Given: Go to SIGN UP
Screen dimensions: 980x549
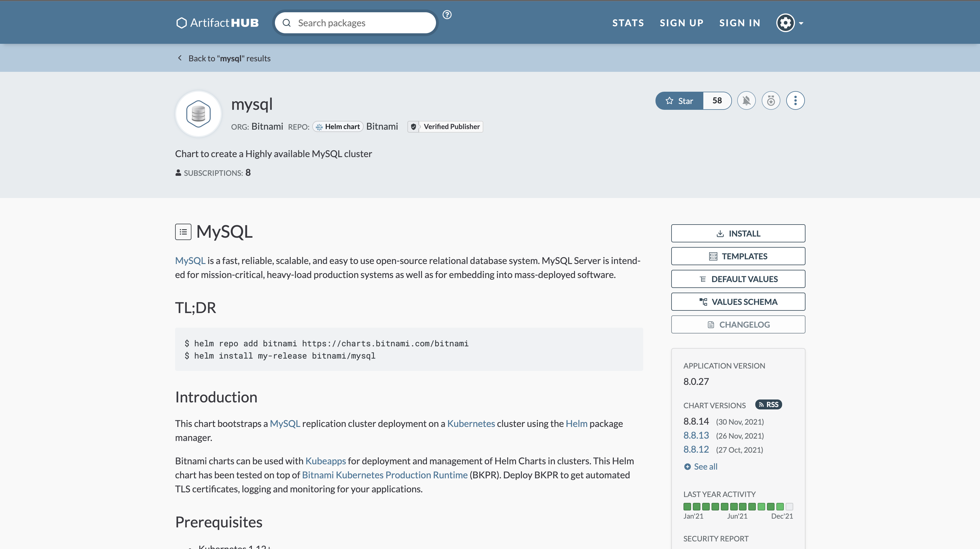Looking at the screenshot, I should click(x=681, y=23).
